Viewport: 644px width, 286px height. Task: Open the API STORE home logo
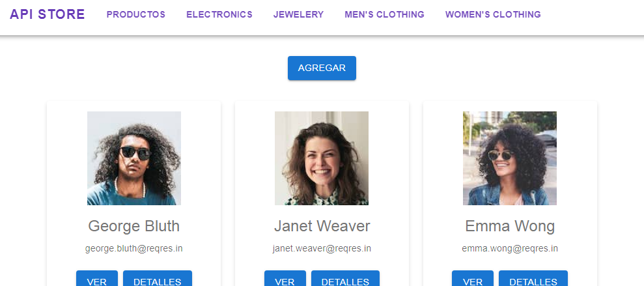(48, 14)
